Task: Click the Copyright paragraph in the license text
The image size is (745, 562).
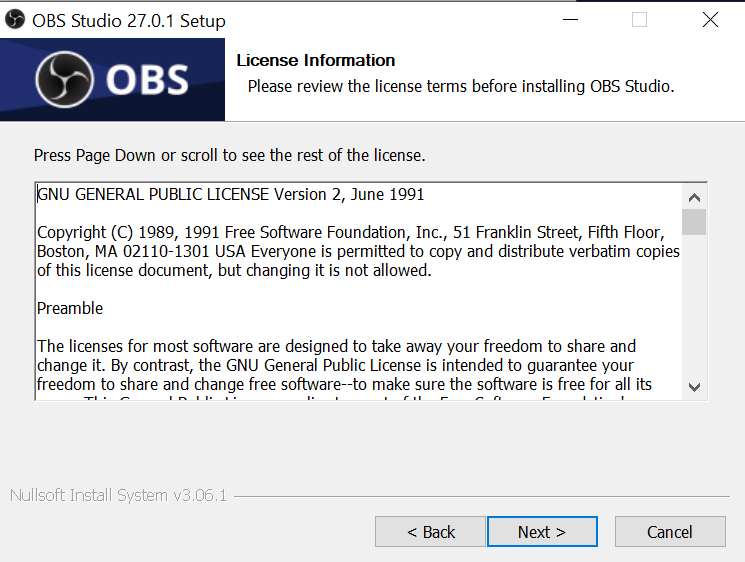Action: coord(358,251)
